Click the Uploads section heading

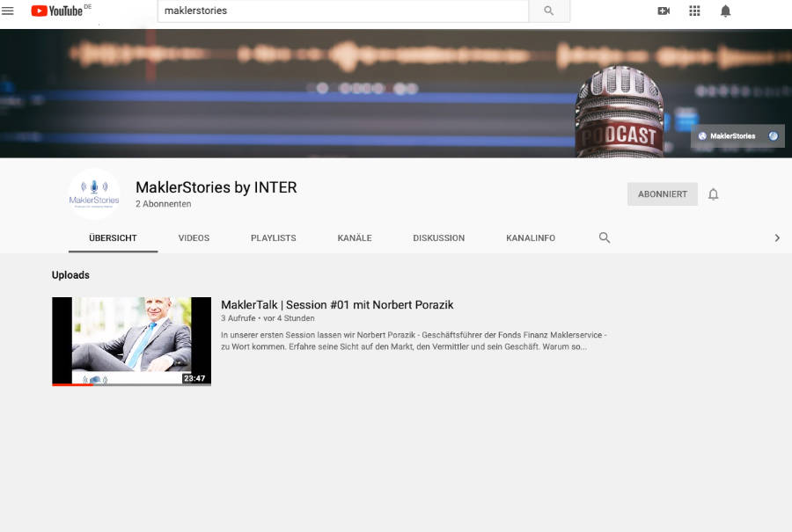[x=70, y=275]
